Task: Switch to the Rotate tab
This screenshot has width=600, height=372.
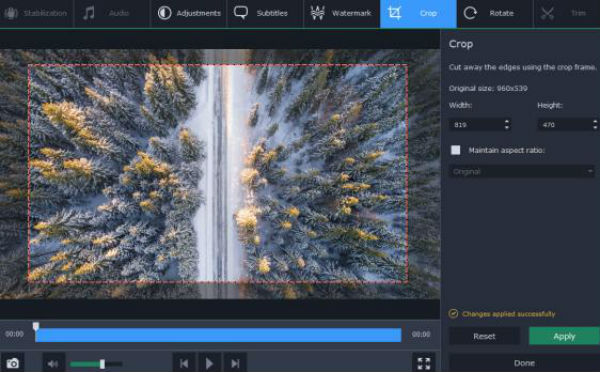Action: [495, 13]
